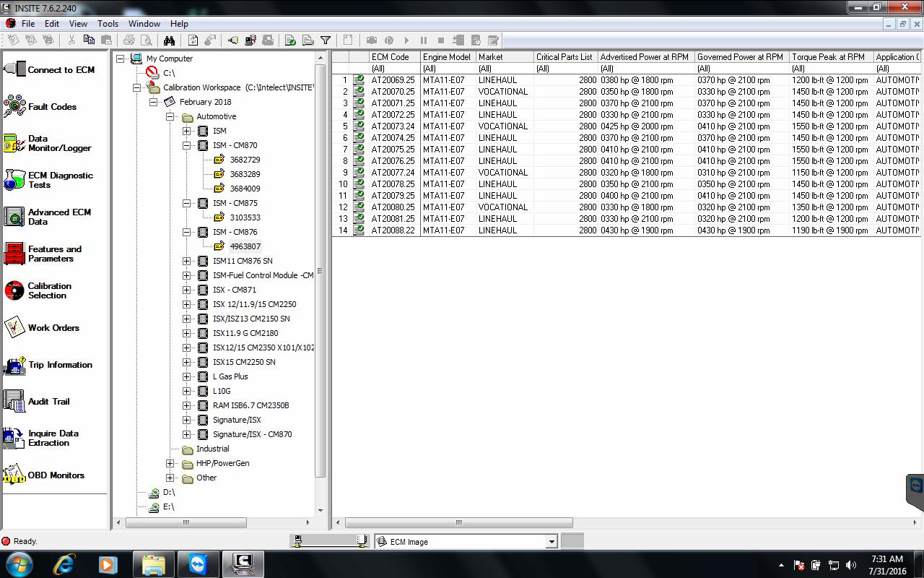Open Features and Parameters
The height and width of the screenshot is (578, 924).
15,254
